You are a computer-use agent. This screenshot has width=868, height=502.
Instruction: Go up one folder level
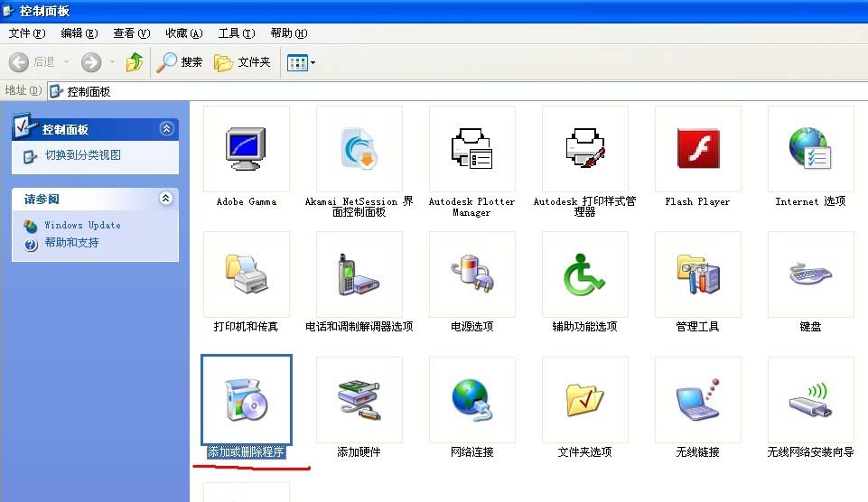click(135, 62)
